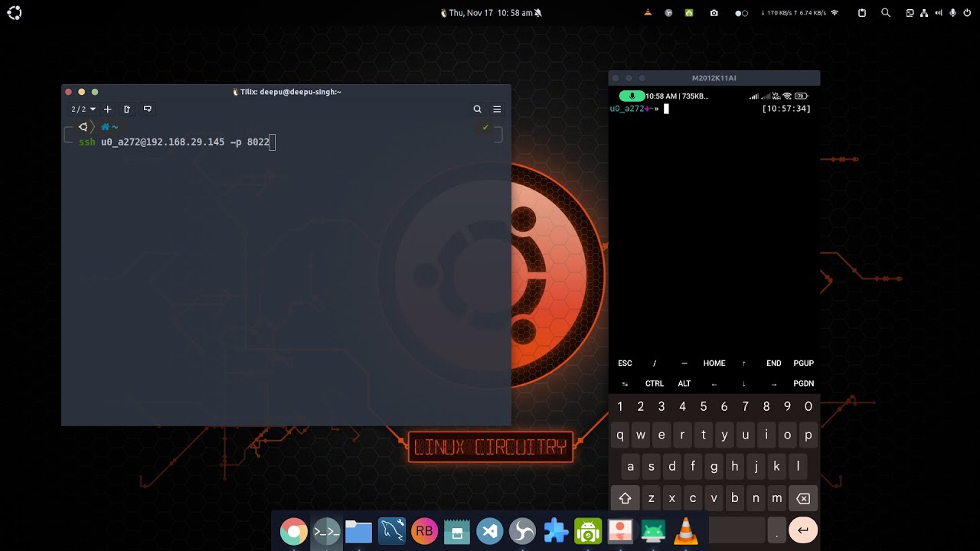Tap the right arrow key on phone
The width and height of the screenshot is (980, 551).
tap(774, 383)
